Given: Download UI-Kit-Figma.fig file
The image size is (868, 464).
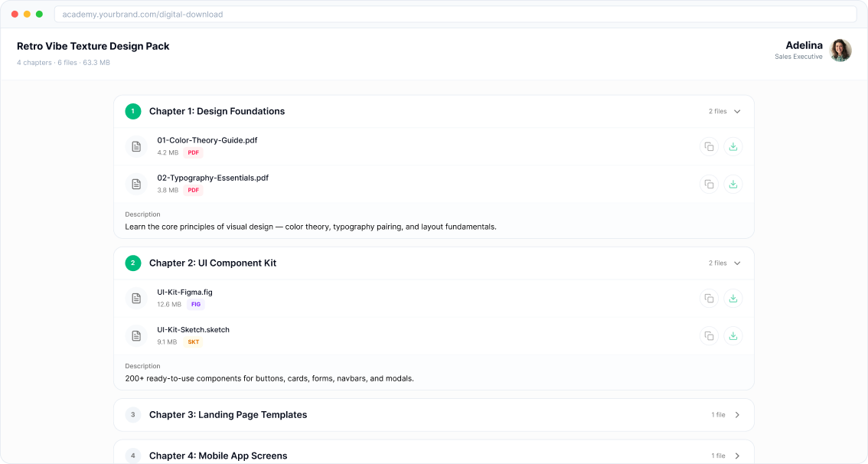Looking at the screenshot, I should coord(733,298).
